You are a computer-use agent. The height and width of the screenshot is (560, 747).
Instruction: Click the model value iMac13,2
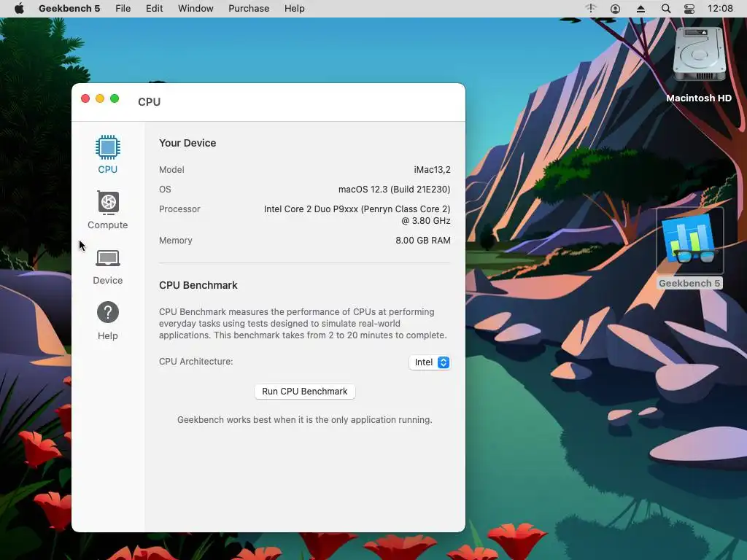pyautogui.click(x=432, y=169)
